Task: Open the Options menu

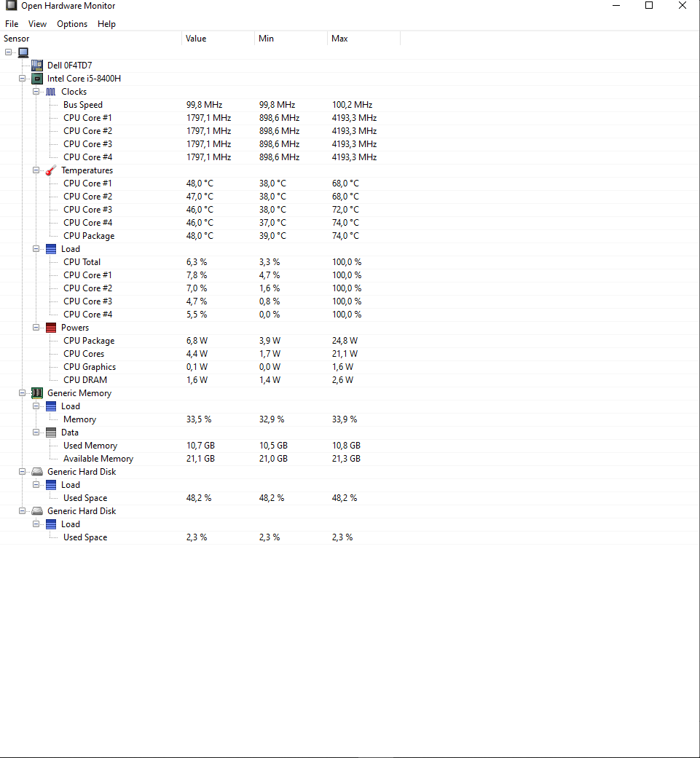Action: 72,24
